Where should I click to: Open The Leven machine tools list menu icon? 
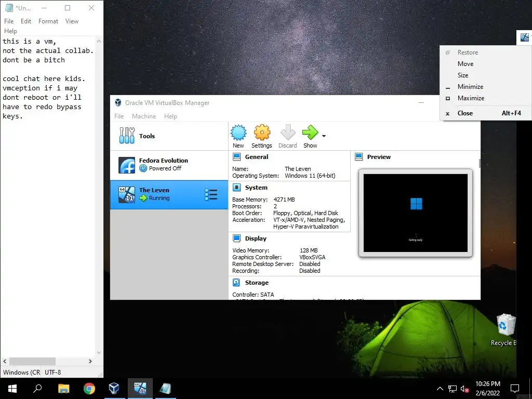click(x=211, y=194)
